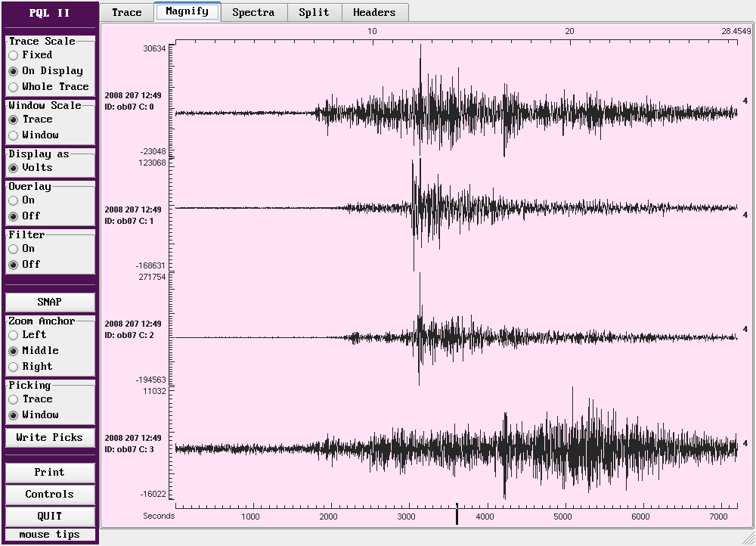756x546 pixels.
Task: Turn Overlay On
Action: click(14, 200)
